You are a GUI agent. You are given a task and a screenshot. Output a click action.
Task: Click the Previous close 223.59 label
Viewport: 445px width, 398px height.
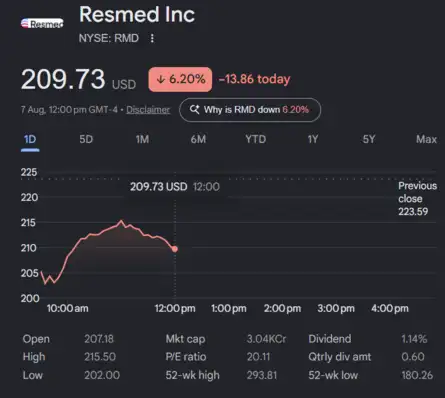(x=417, y=199)
